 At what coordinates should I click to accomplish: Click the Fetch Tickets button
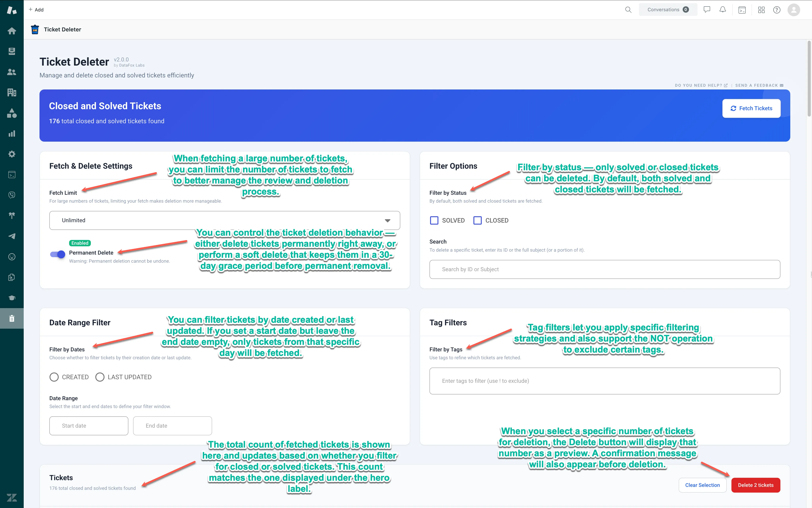(751, 108)
